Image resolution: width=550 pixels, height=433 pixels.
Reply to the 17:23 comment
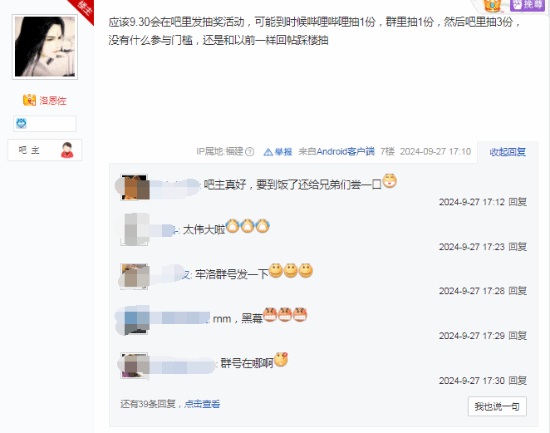[x=517, y=247]
